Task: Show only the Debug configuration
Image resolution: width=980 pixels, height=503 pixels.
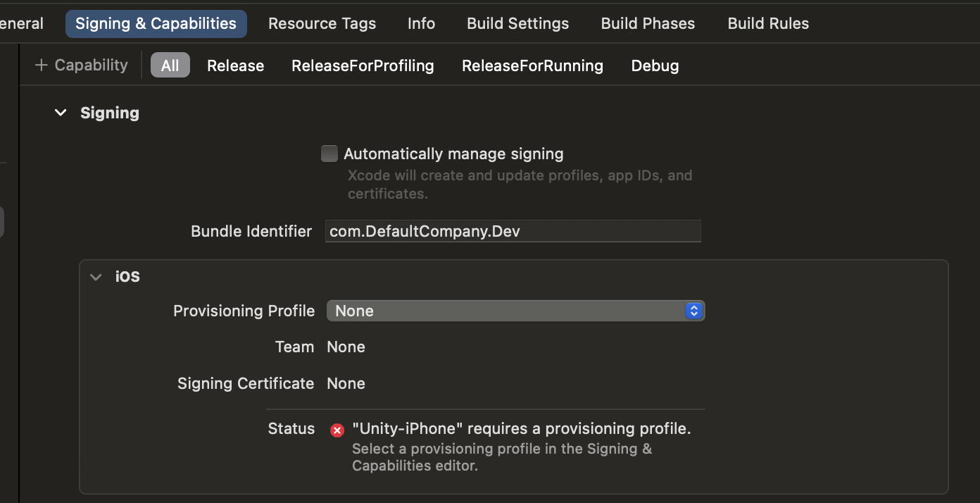Action: 655,66
